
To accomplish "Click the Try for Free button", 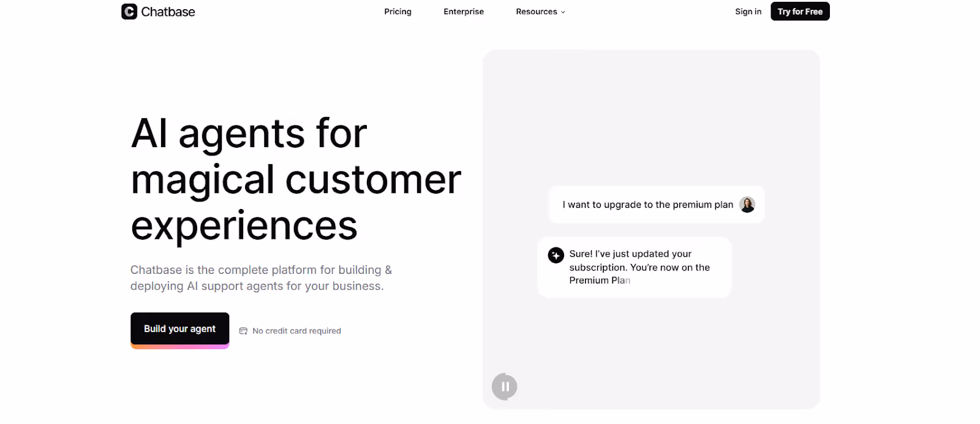I will [800, 12].
